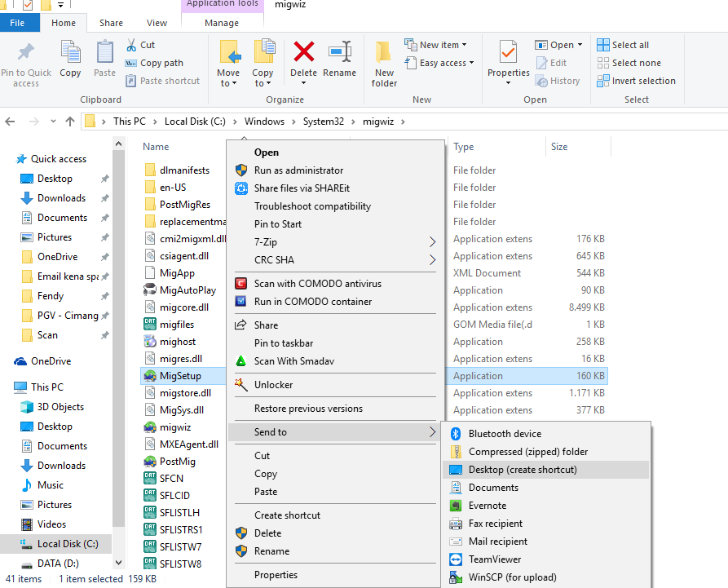728x588 pixels.
Task: Open the Downloads folder in Quick access
Action: pos(57,197)
